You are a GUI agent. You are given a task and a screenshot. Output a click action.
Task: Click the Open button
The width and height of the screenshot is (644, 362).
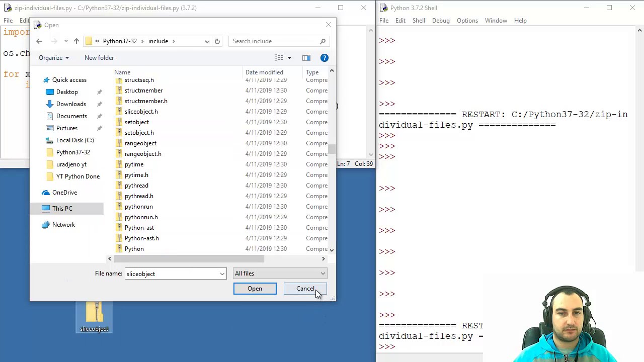[x=255, y=289]
